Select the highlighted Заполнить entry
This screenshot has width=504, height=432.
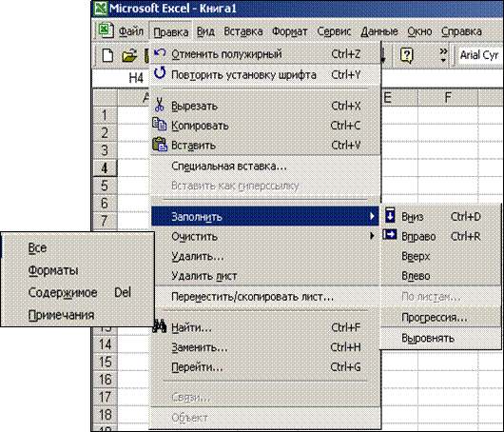(x=265, y=217)
